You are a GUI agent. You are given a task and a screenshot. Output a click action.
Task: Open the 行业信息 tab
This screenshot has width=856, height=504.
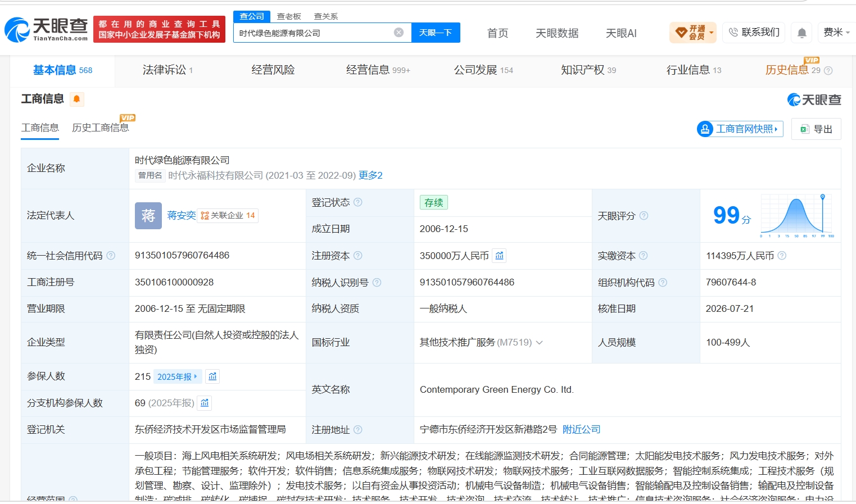tap(694, 70)
